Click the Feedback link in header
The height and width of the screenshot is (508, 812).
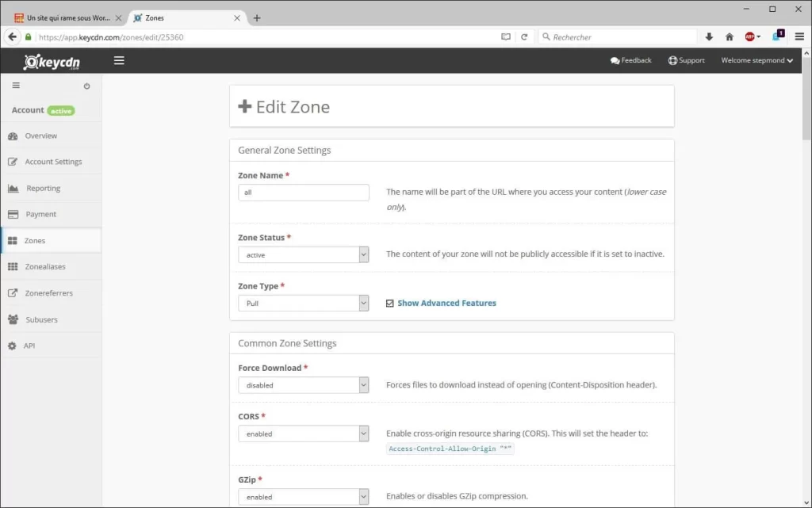pyautogui.click(x=630, y=60)
